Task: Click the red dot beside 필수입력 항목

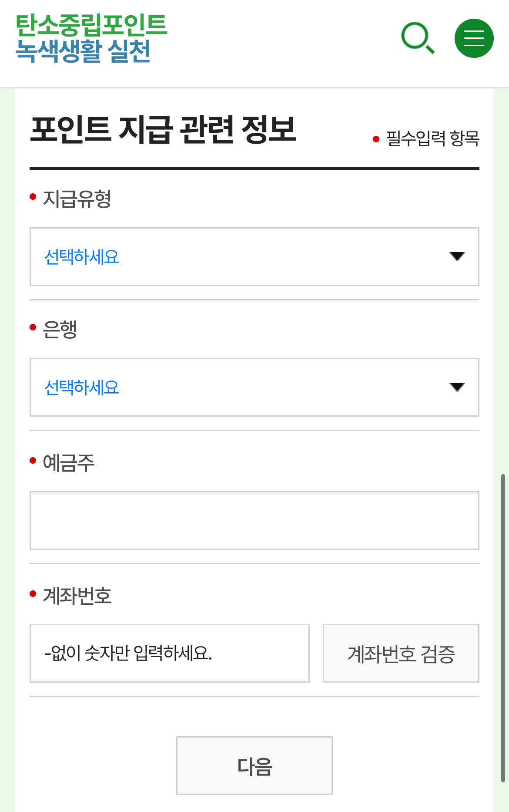Action: (x=376, y=138)
